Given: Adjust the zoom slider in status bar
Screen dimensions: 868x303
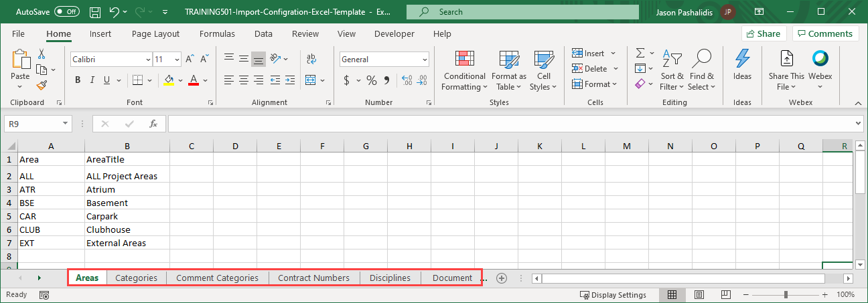Looking at the screenshot, I should pos(786,295).
